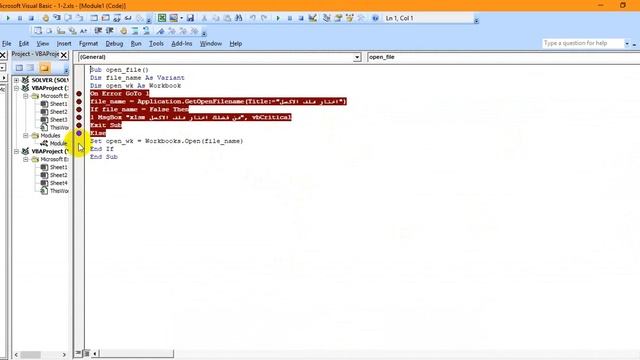This screenshot has width=640, height=360.
Task: Select Sheet4 in the project tree
Action: coord(54,183)
